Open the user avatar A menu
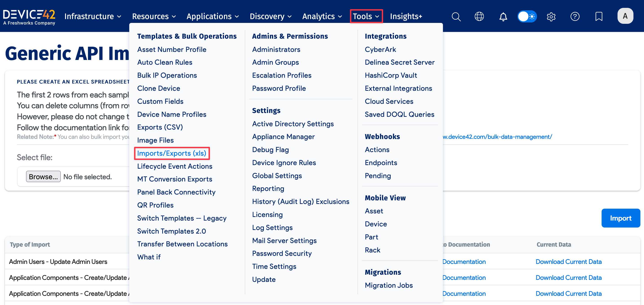The height and width of the screenshot is (305, 644). (625, 16)
